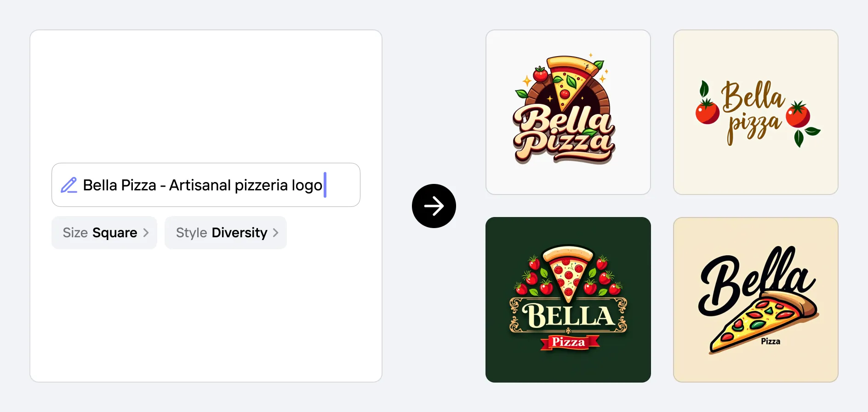Image resolution: width=868 pixels, height=412 pixels.
Task: Select the black script Bella slice logo
Action: 755,299
